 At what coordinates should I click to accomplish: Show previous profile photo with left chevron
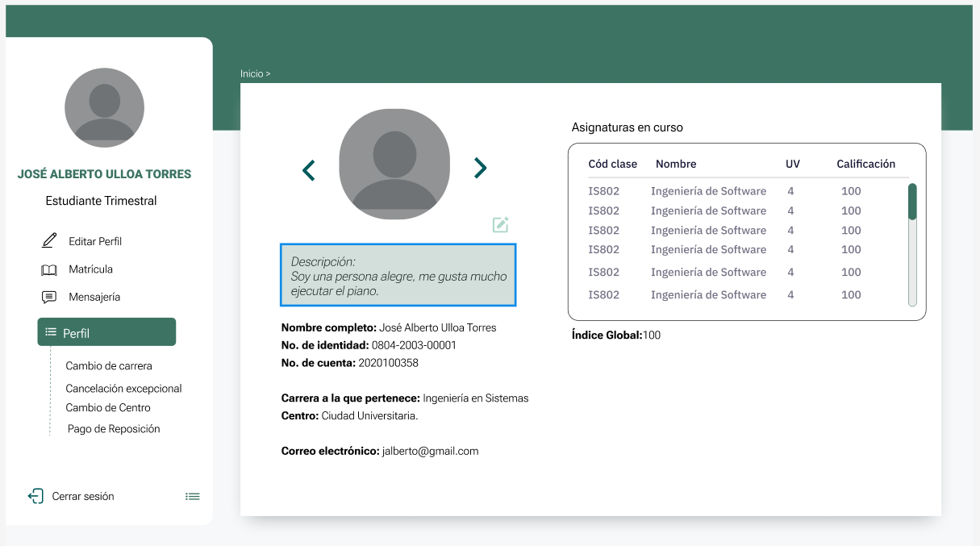click(x=308, y=170)
